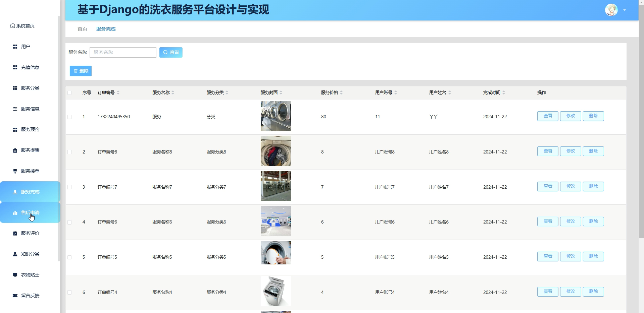Open cover thumbnail of 服务名称7
Viewport: 644px width, 313px height.
tap(276, 186)
